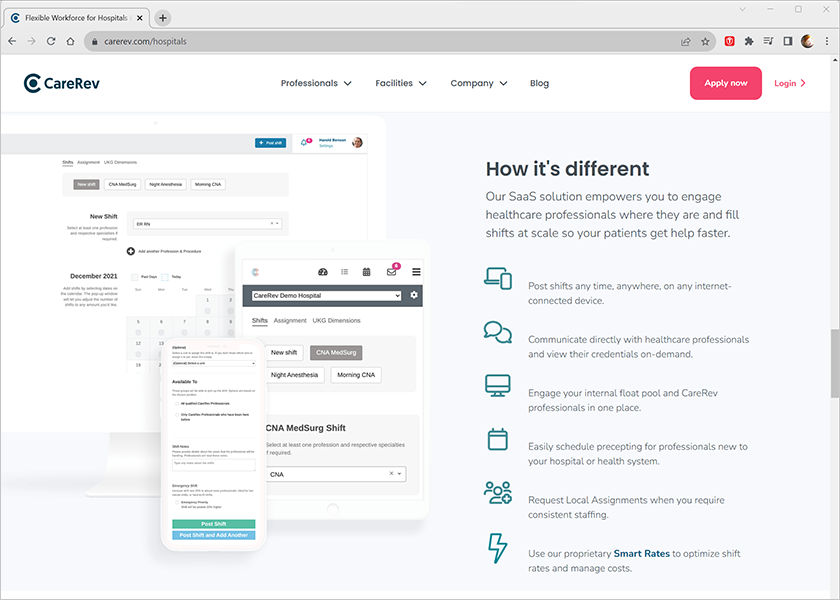The height and width of the screenshot is (600, 840).
Task: Click the New shift button in tablet
Action: [284, 352]
